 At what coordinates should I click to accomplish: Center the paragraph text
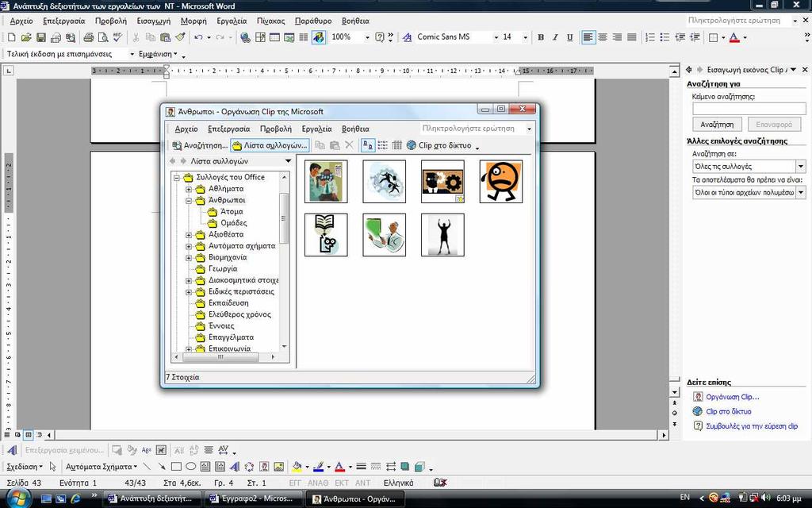pyautogui.click(x=603, y=37)
